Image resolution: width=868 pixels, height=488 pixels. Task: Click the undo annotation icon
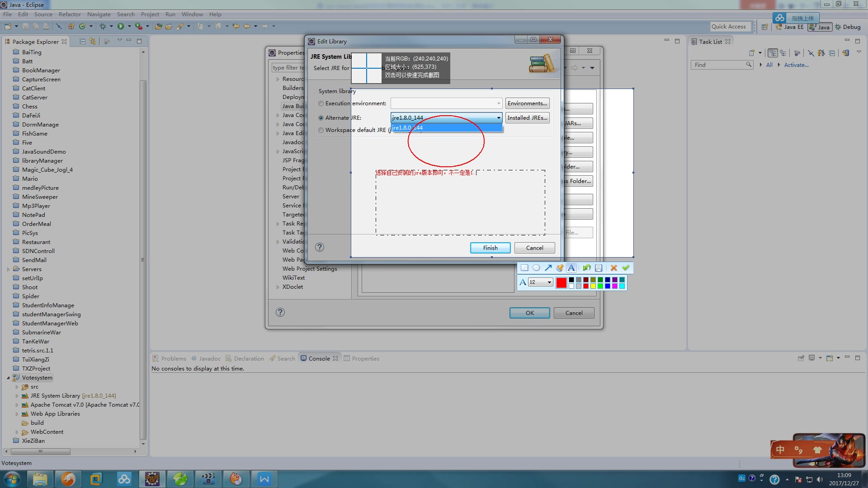point(587,268)
